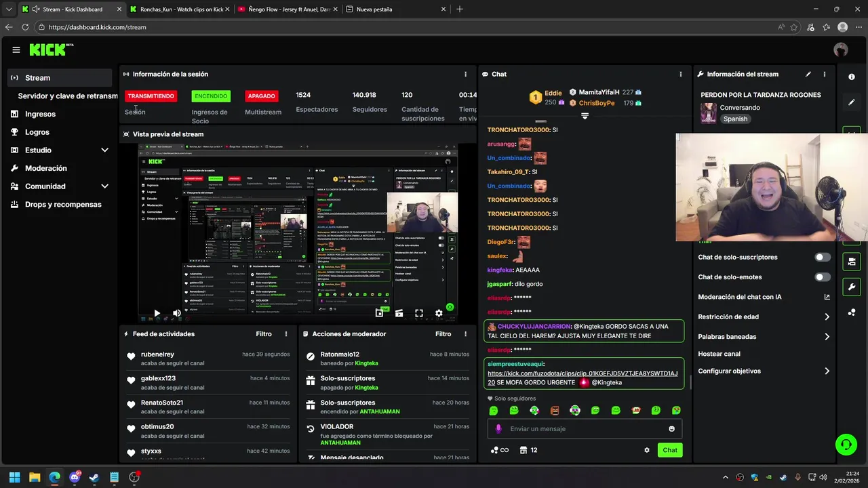Click the camera widget in right sidebar

[x=852, y=261]
